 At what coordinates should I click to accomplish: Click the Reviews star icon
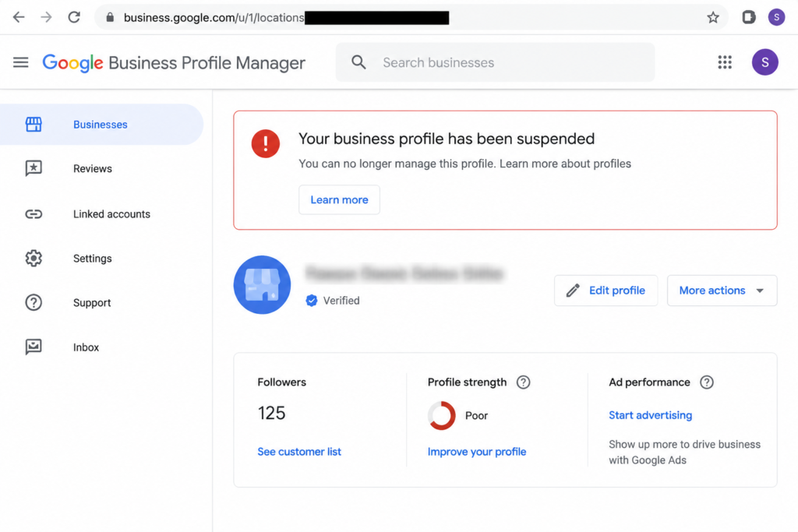34,168
